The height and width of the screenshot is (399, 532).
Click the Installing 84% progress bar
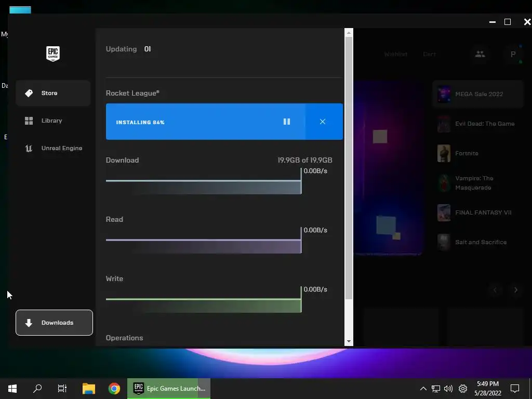point(205,122)
